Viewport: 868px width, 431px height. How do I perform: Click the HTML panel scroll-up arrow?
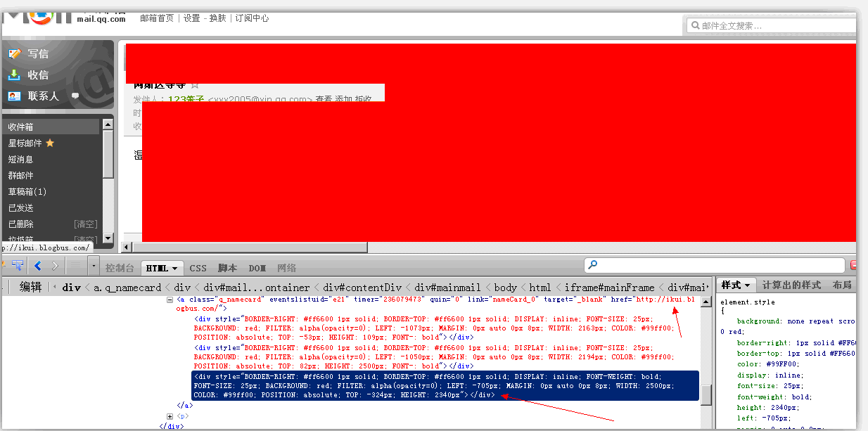tap(706, 301)
